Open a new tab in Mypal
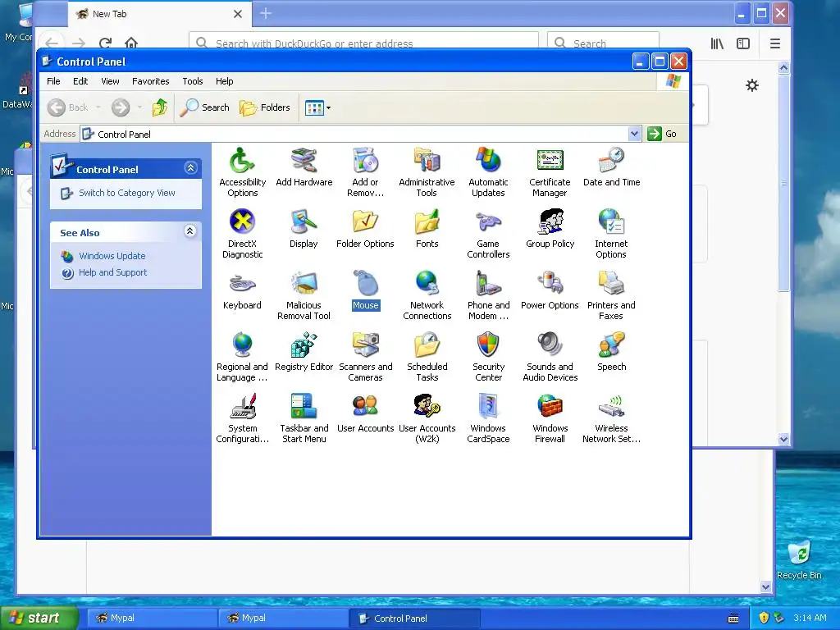Viewport: 840px width, 630px height. 266,14
